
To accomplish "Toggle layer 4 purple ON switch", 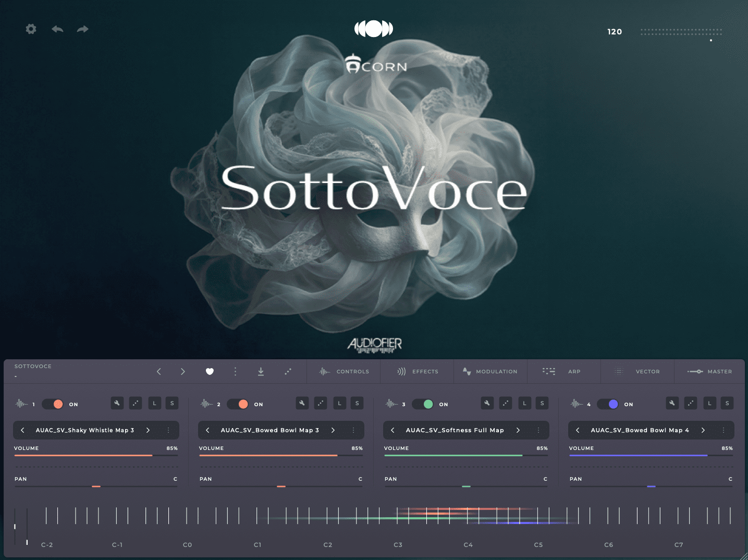I will [608, 404].
